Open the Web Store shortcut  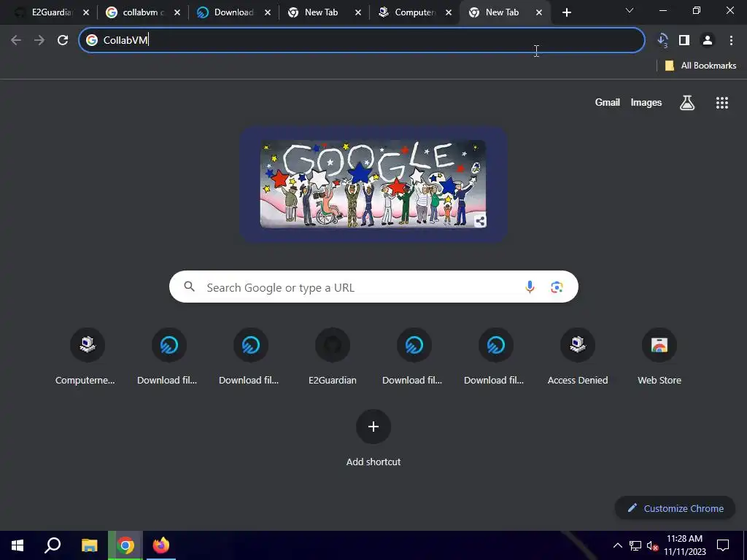[x=659, y=357]
